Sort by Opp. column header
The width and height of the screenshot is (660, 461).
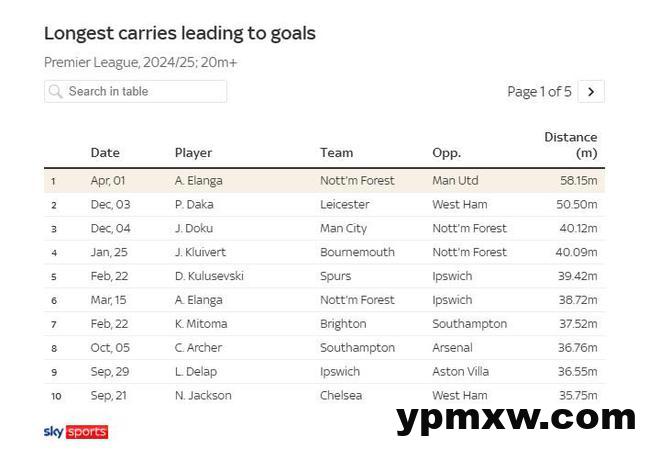click(x=446, y=153)
